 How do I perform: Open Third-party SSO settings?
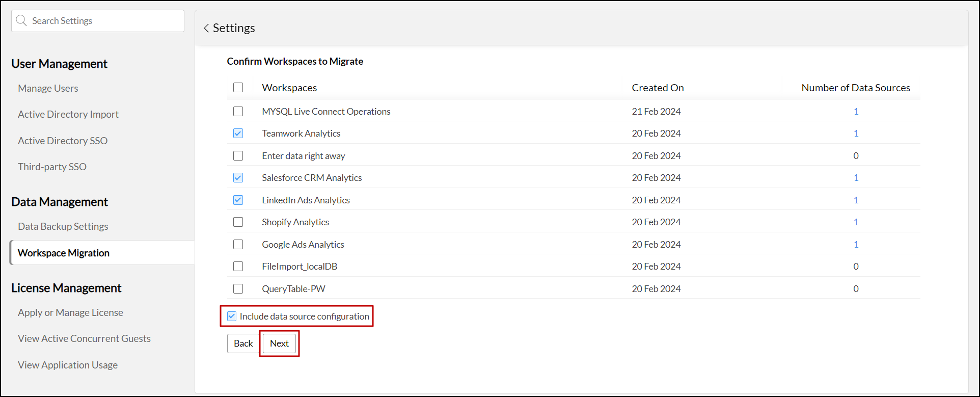coord(52,167)
